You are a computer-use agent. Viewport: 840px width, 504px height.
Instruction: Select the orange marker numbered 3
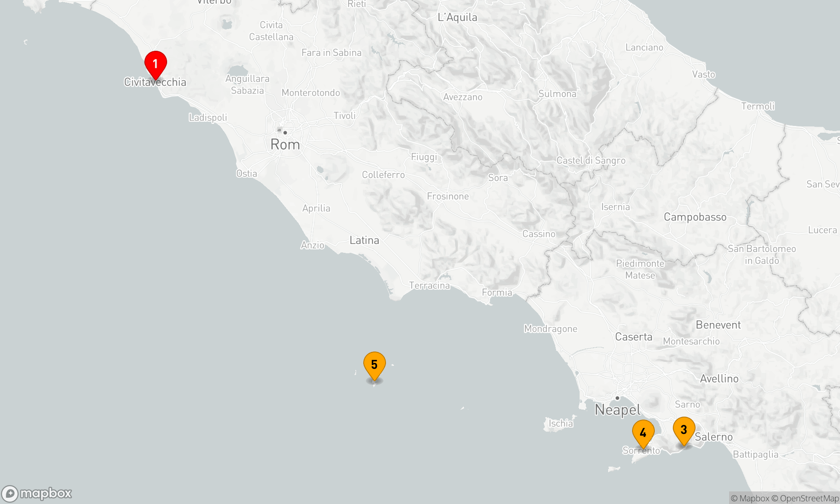pos(684,430)
